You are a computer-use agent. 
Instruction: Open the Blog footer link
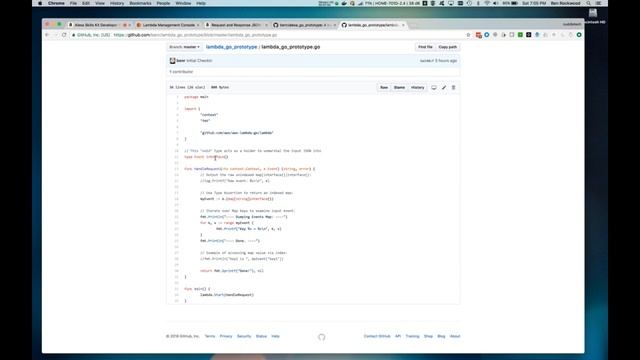click(441, 336)
